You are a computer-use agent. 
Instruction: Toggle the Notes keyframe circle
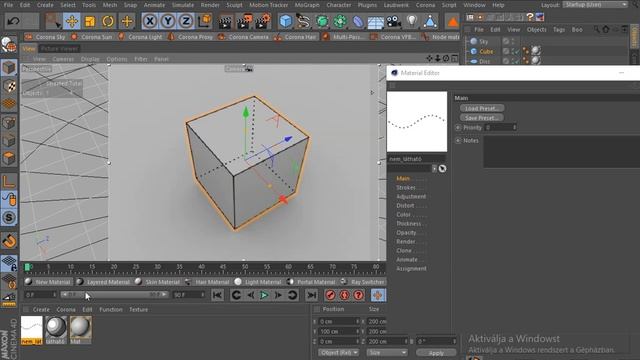tap(458, 140)
